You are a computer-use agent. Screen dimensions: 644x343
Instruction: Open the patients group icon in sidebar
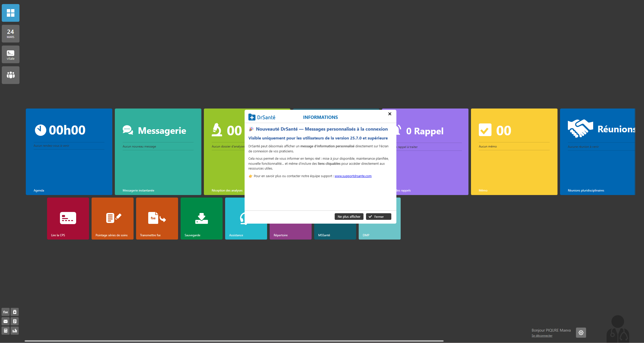point(11,75)
